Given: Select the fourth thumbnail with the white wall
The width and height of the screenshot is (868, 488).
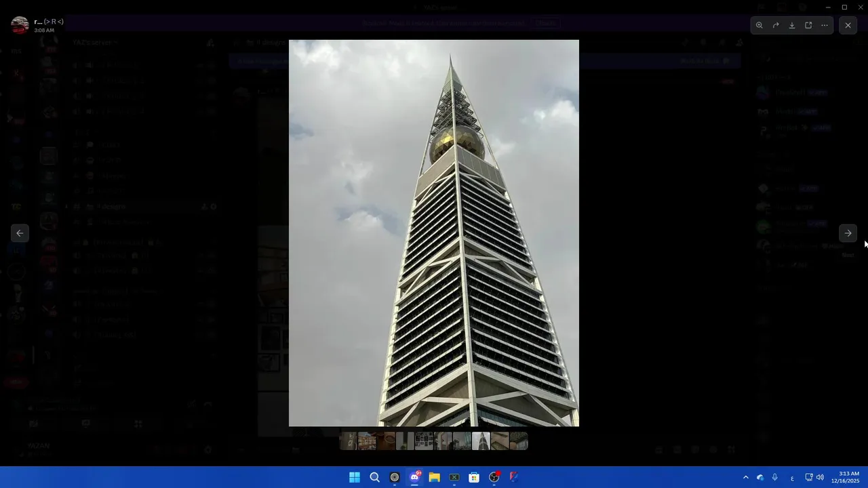Looking at the screenshot, I should (405, 441).
